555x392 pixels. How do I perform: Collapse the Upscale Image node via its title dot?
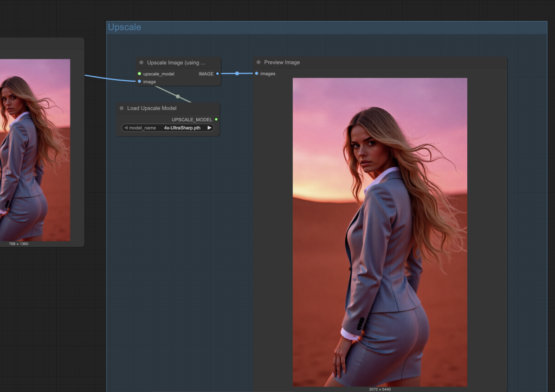(x=141, y=63)
